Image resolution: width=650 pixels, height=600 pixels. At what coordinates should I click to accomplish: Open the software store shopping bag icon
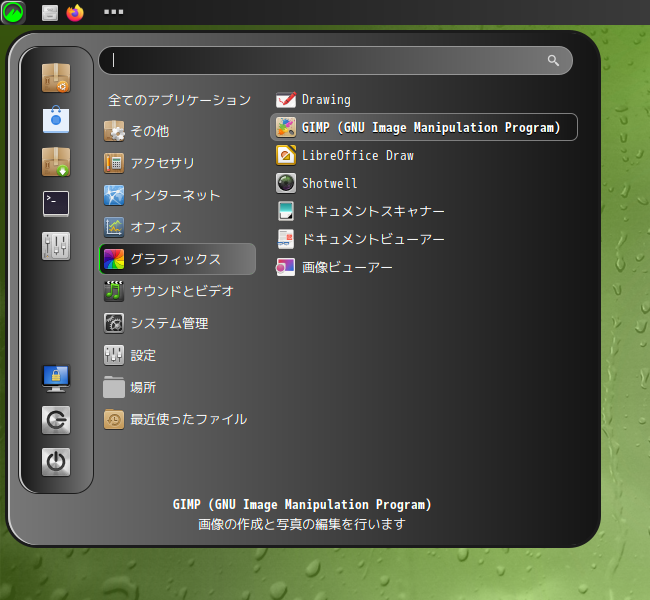point(56,119)
